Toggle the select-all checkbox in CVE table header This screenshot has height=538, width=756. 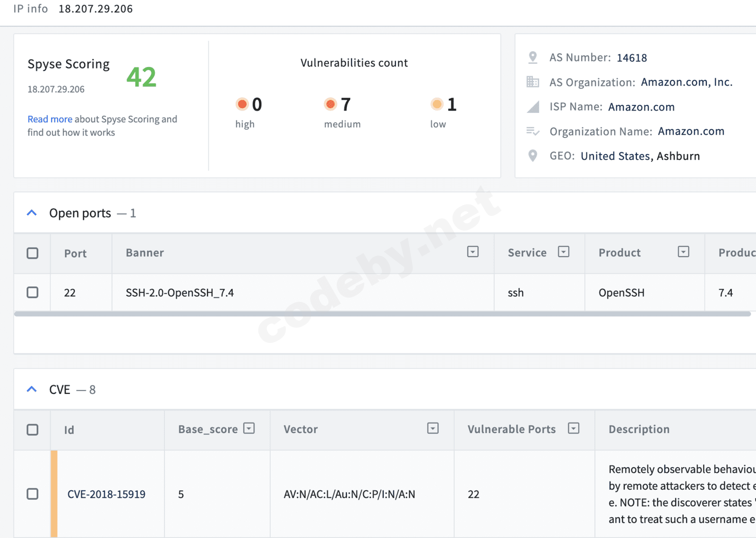(33, 430)
